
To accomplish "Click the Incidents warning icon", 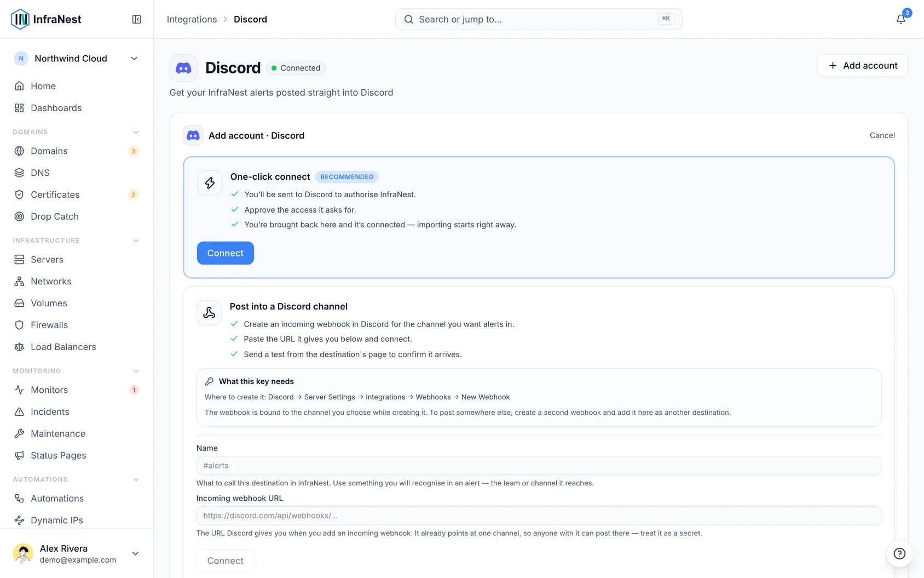I will coord(19,411).
